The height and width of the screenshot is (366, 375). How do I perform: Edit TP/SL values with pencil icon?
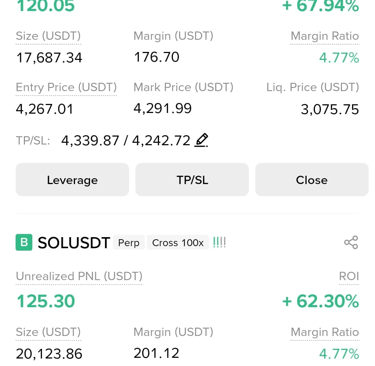click(201, 140)
